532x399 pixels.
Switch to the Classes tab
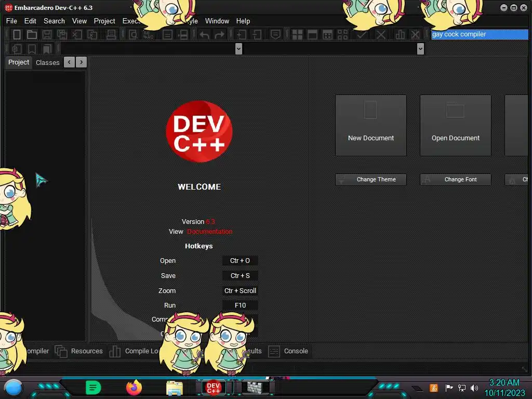[47, 63]
